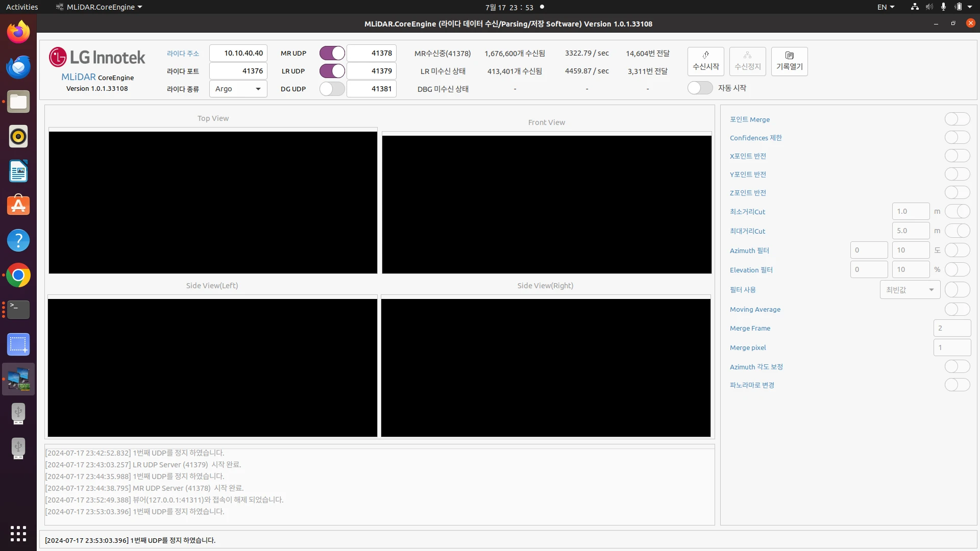This screenshot has width=980, height=551.
Task: Enable 최소거리Cut toggle
Action: point(957,211)
